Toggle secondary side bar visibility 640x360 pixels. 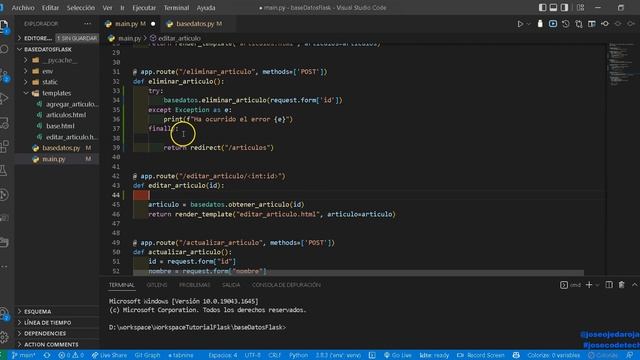tap(564, 7)
